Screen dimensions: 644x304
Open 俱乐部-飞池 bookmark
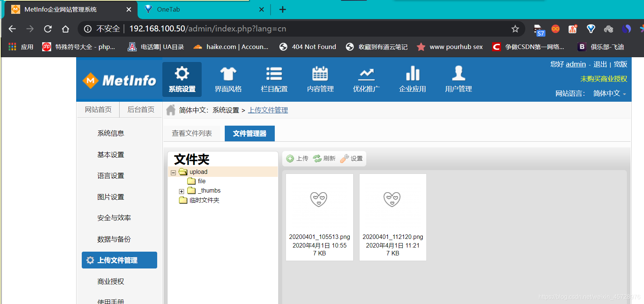pos(601,47)
